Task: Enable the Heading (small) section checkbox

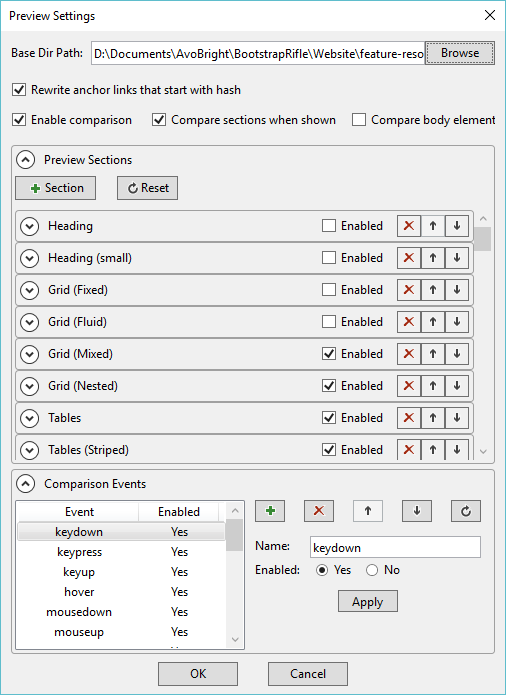Action: (x=329, y=258)
